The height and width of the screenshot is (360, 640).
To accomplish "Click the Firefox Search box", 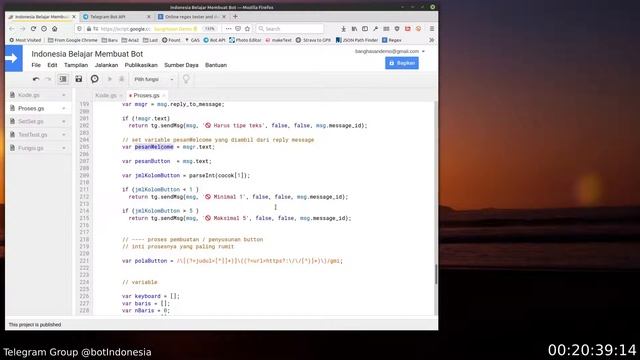I will coord(290,29).
